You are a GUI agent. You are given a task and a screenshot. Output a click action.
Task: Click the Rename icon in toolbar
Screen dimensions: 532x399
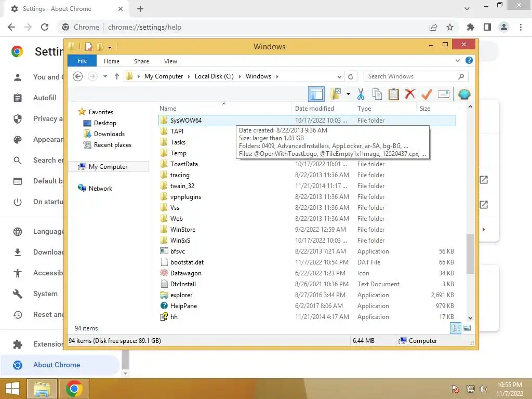tap(444, 94)
